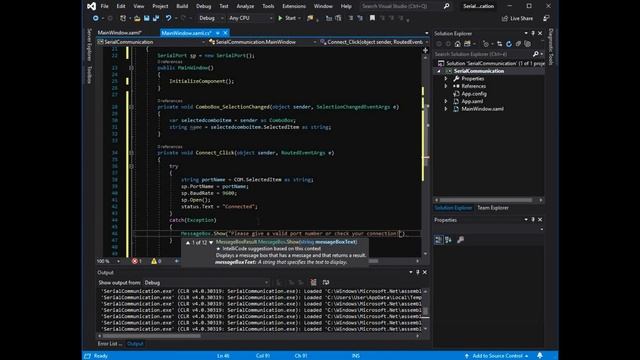The height and width of the screenshot is (360, 640).
Task: Click the Save All toolbar icon
Action: click(156, 18)
